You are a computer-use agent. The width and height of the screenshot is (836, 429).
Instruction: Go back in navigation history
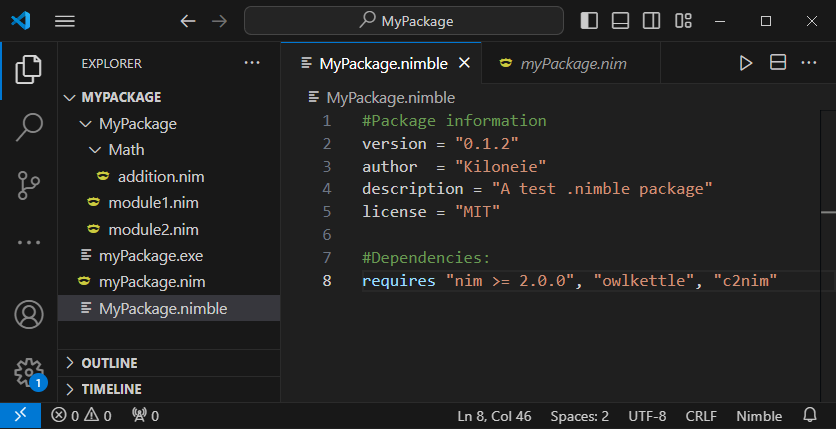click(x=188, y=21)
